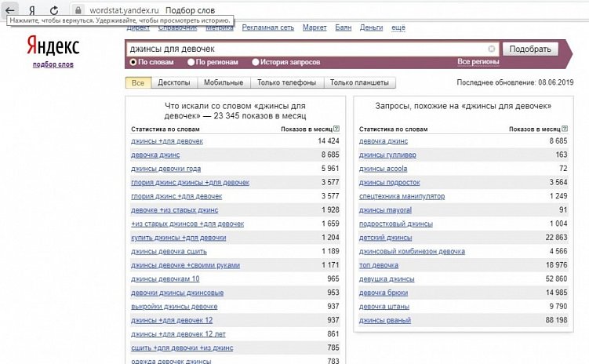Click the Последнее обновление: 08.06.2019 text

coord(515,82)
